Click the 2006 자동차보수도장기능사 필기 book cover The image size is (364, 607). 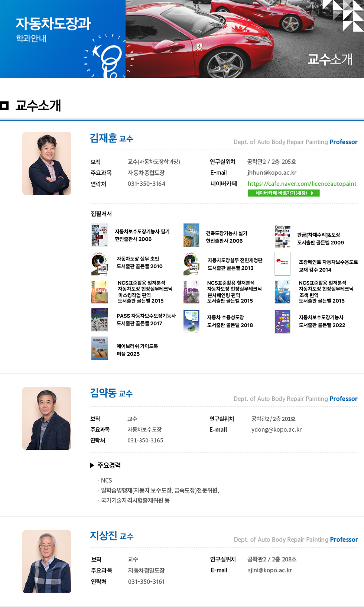[x=100, y=235]
